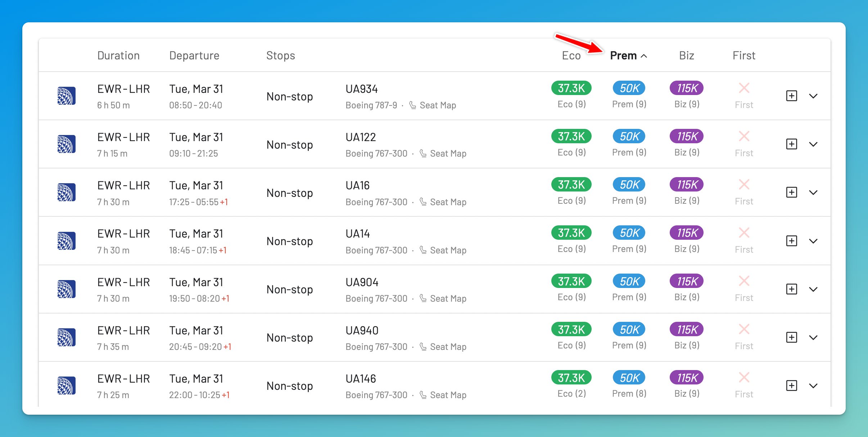Image resolution: width=868 pixels, height=437 pixels.
Task: Select the 37.3K Eco fare for flight UA14
Action: click(x=571, y=233)
